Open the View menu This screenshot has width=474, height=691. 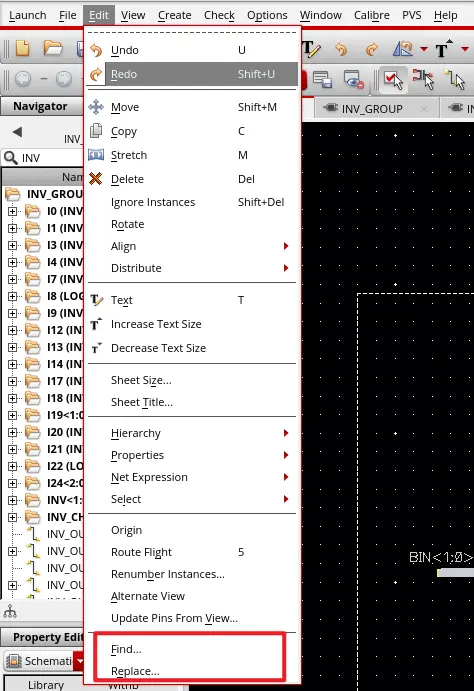pos(133,15)
